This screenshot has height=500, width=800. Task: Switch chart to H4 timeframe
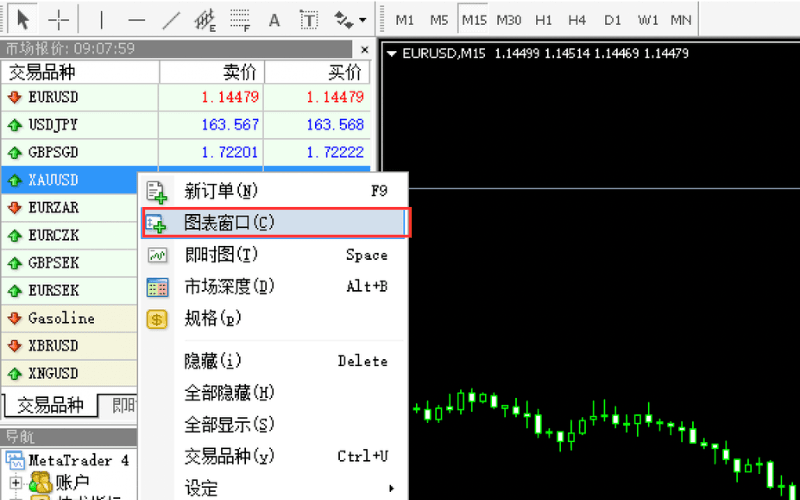577,20
